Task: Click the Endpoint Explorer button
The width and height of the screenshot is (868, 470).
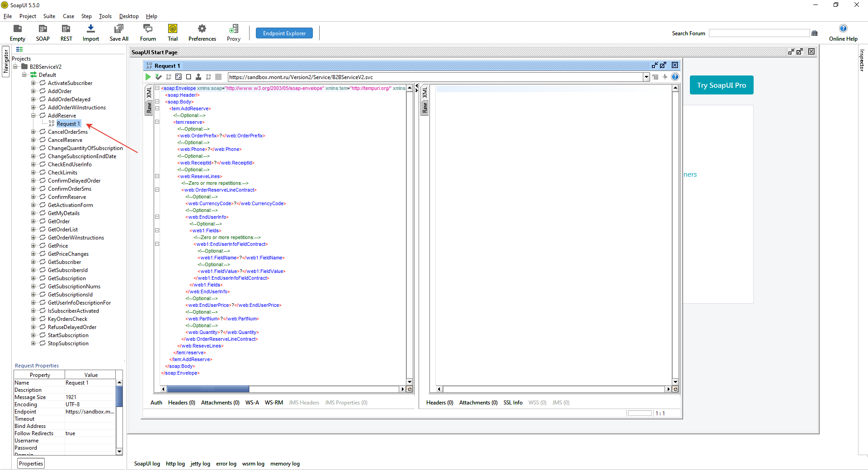Action: point(284,33)
